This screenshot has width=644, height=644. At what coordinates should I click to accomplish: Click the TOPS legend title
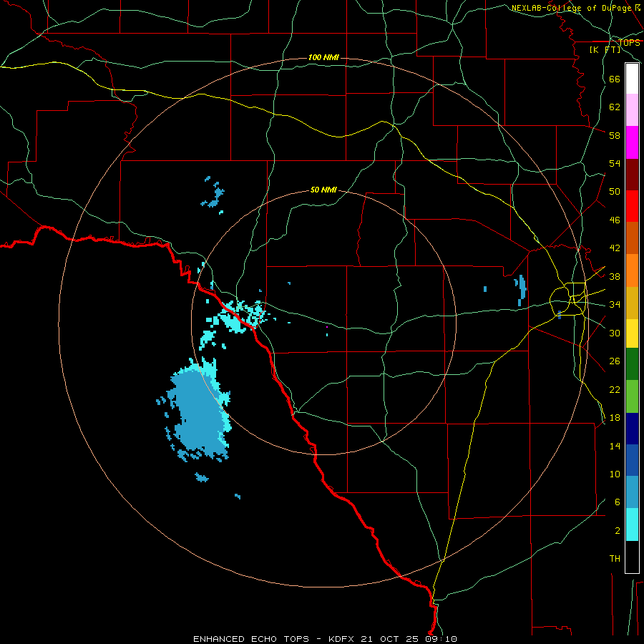point(629,42)
